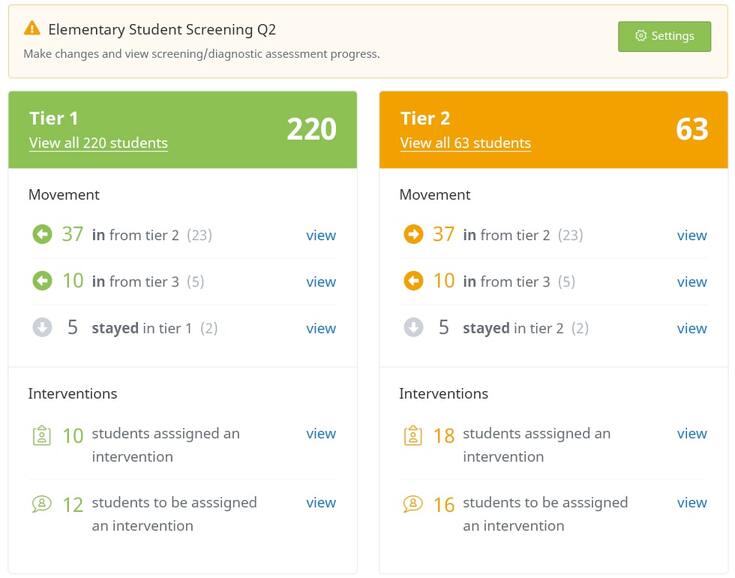
Task: Click the number 18 in Tier 2 interventions
Action: (443, 435)
